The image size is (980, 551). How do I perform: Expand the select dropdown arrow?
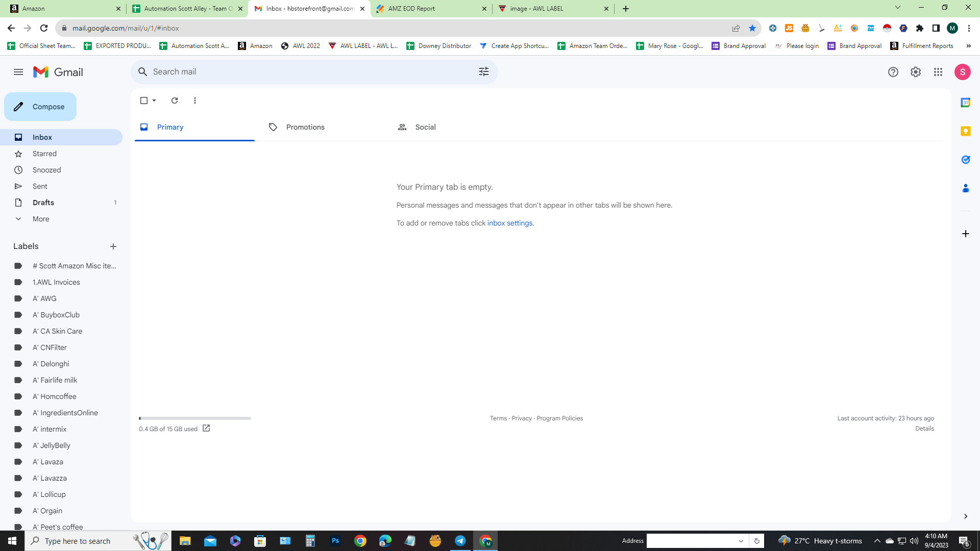154,101
